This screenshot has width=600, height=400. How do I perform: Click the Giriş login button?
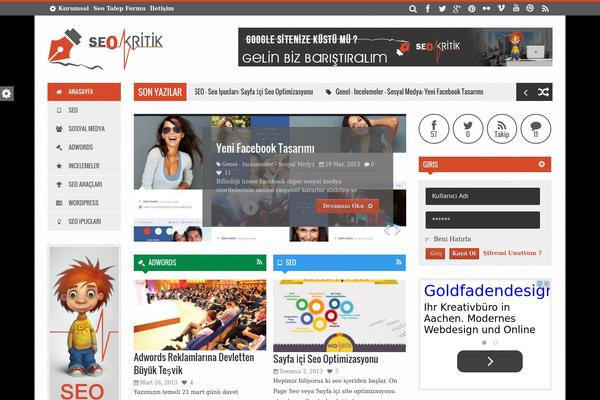tap(435, 253)
